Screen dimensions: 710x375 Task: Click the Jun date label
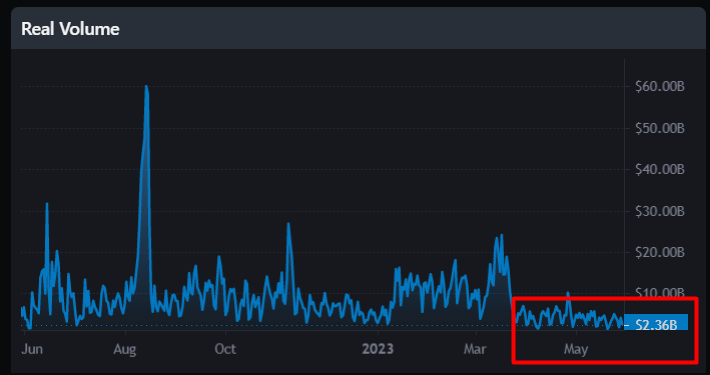pyautogui.click(x=32, y=350)
